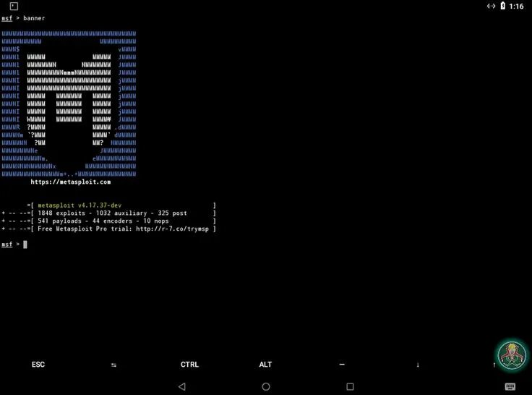The height and width of the screenshot is (395, 532).
Task: Tap the ALT modifier key
Action: click(265, 365)
